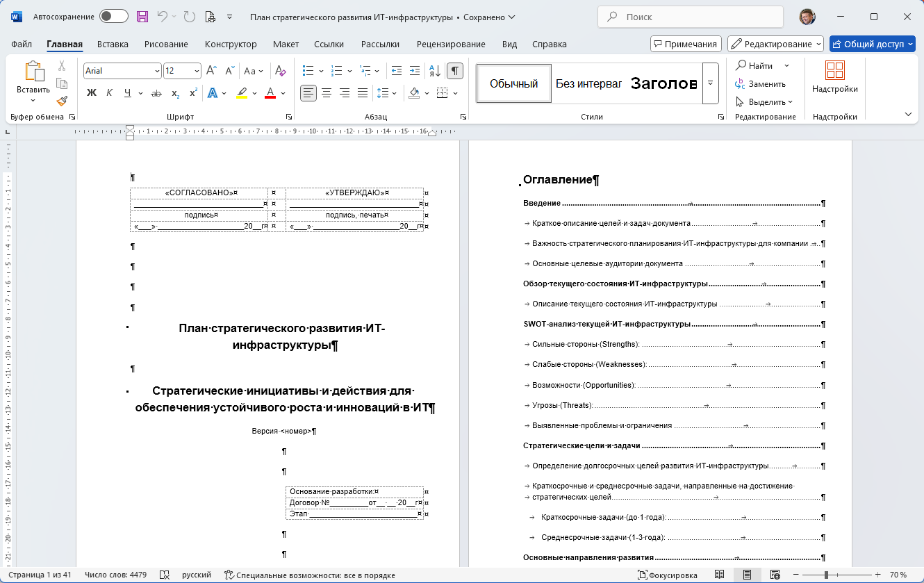The image size is (924, 583).
Task: Expand the font size dropdown
Action: 197,71
